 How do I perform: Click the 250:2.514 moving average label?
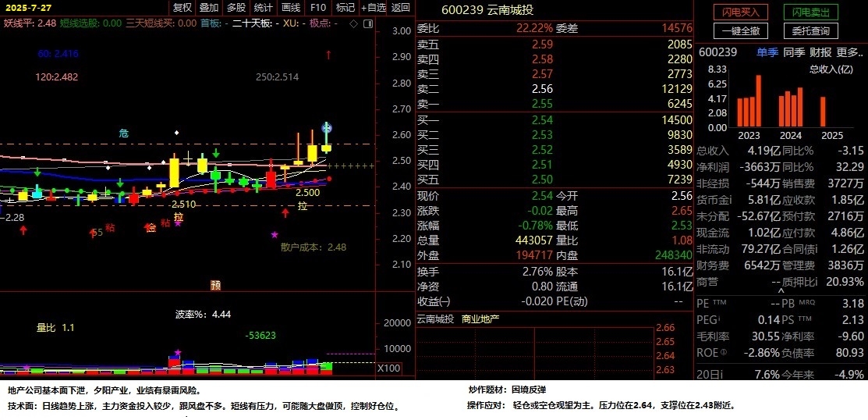point(278,77)
